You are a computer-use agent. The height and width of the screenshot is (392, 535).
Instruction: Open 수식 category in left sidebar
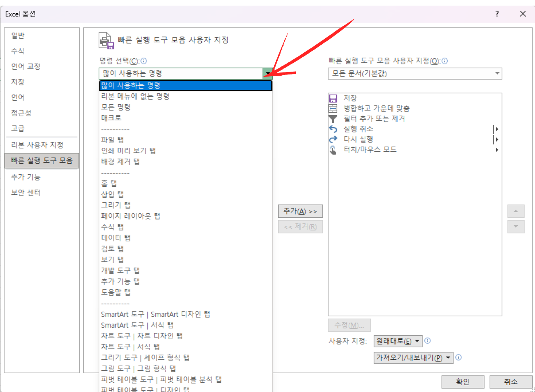[42, 51]
